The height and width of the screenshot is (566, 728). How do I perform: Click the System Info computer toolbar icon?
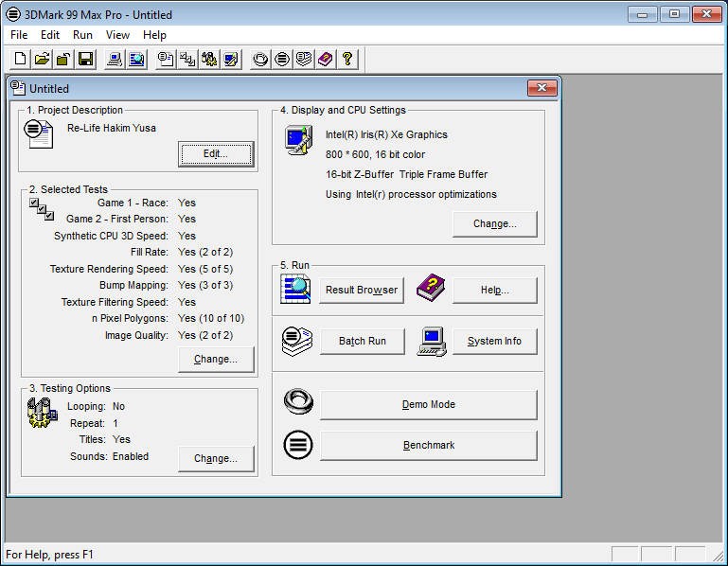[115, 59]
